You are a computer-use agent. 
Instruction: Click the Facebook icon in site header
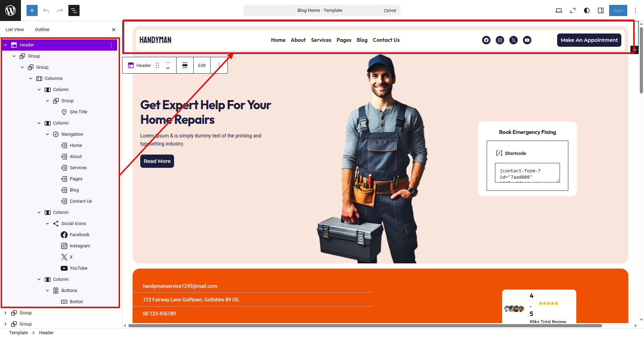point(486,40)
